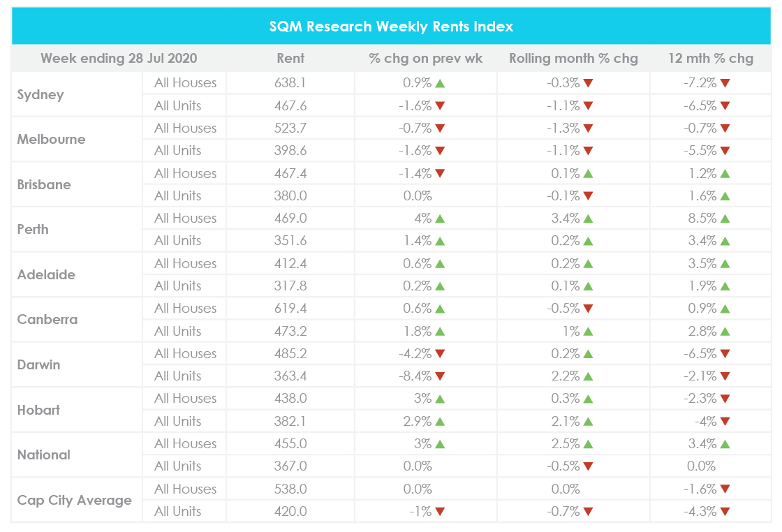Click Sydney All Houses rent 638.1

(x=290, y=83)
